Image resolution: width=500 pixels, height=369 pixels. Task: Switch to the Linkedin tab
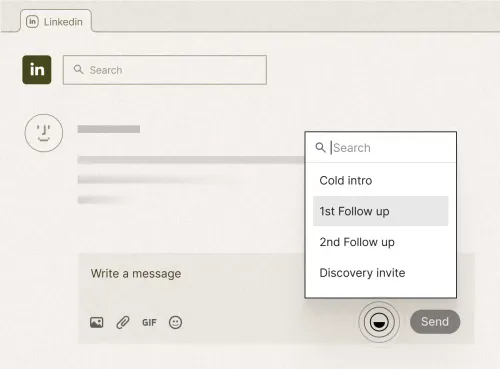pyautogui.click(x=56, y=21)
